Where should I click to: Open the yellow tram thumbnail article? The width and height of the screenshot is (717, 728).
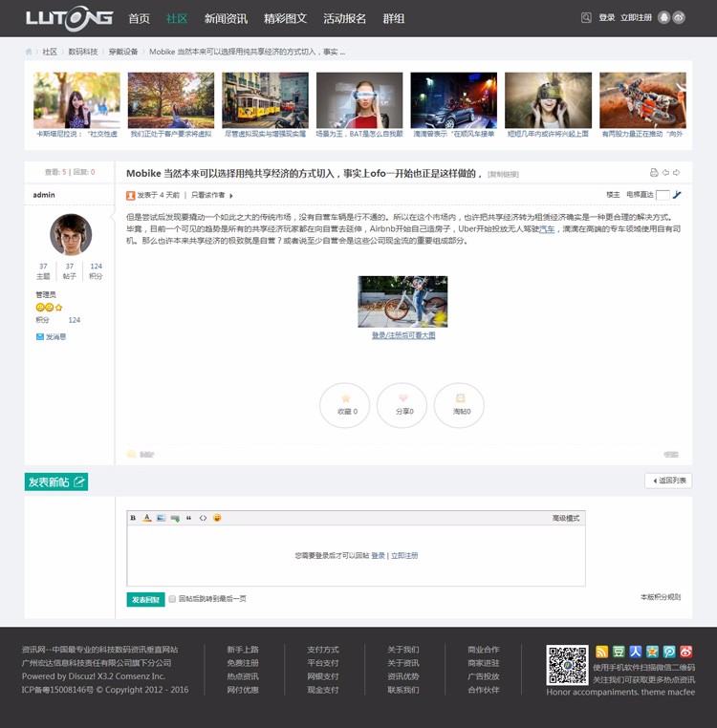(265, 100)
